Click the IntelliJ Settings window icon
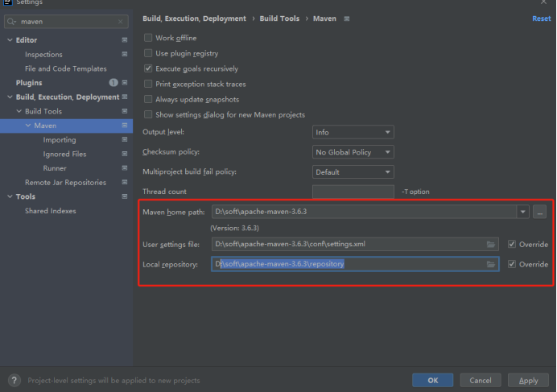The height and width of the screenshot is (392, 557). click(8, 2)
